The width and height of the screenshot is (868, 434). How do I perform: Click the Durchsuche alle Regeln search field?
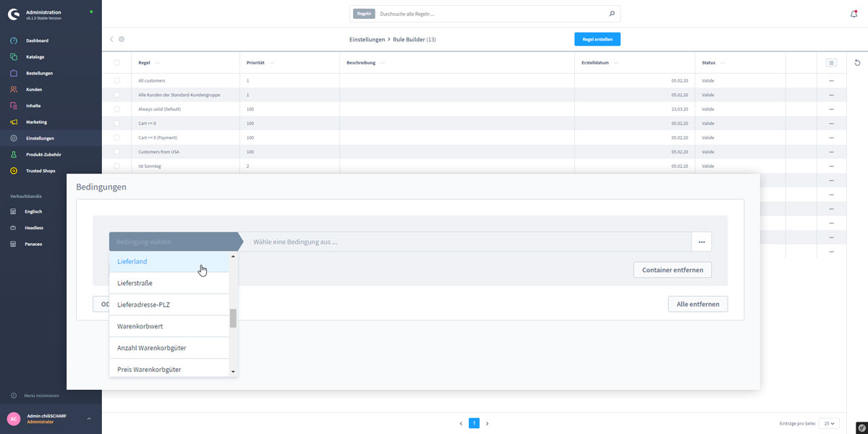pos(492,14)
